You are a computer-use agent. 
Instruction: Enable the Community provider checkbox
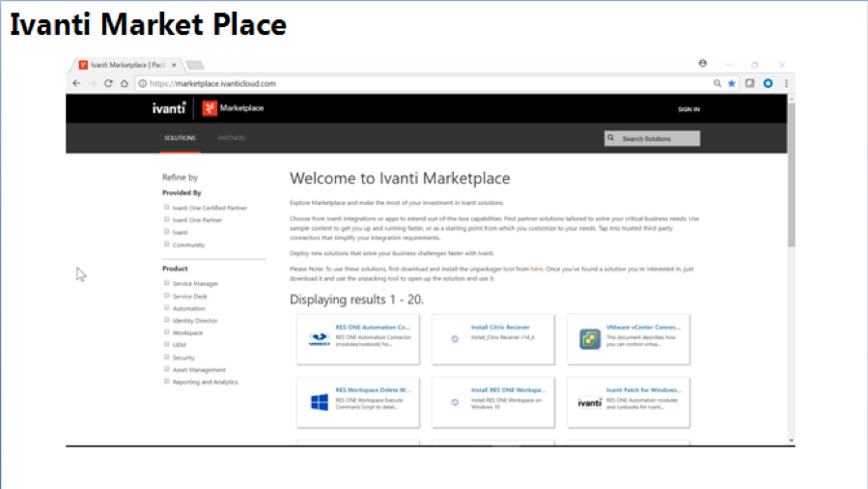pos(167,244)
